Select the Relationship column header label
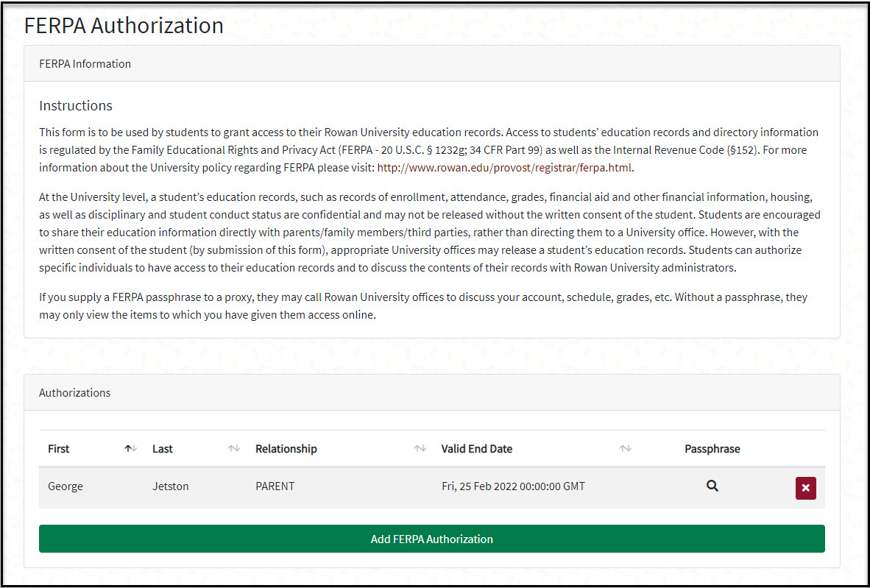Viewport: 870px width, 588px height. click(286, 448)
